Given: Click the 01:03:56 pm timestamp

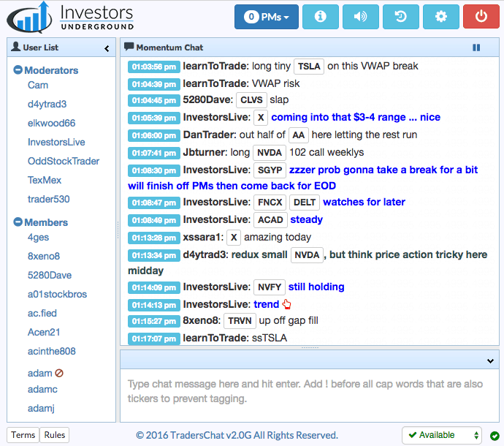Looking at the screenshot, I should (x=154, y=67).
